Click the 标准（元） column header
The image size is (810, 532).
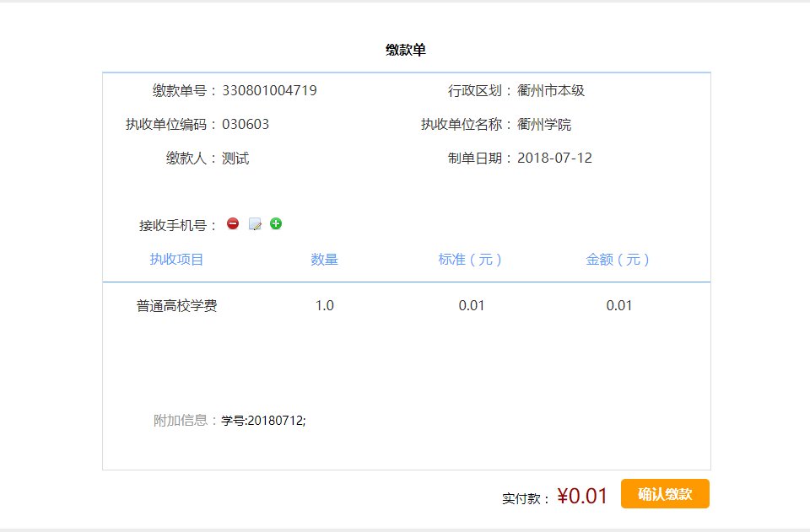(x=470, y=259)
